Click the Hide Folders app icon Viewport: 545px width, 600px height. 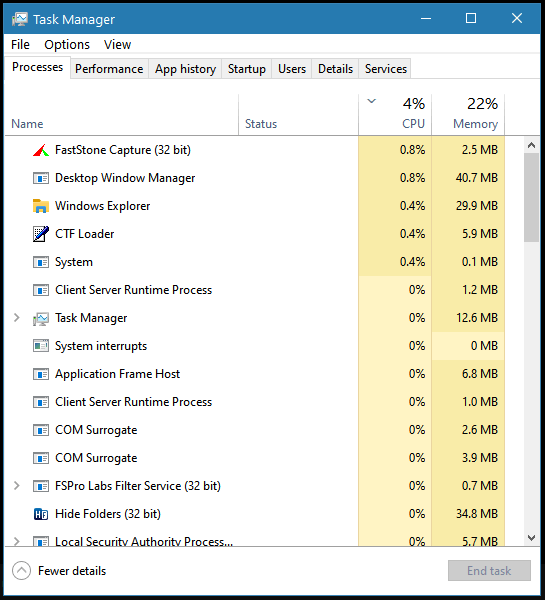click(x=41, y=514)
